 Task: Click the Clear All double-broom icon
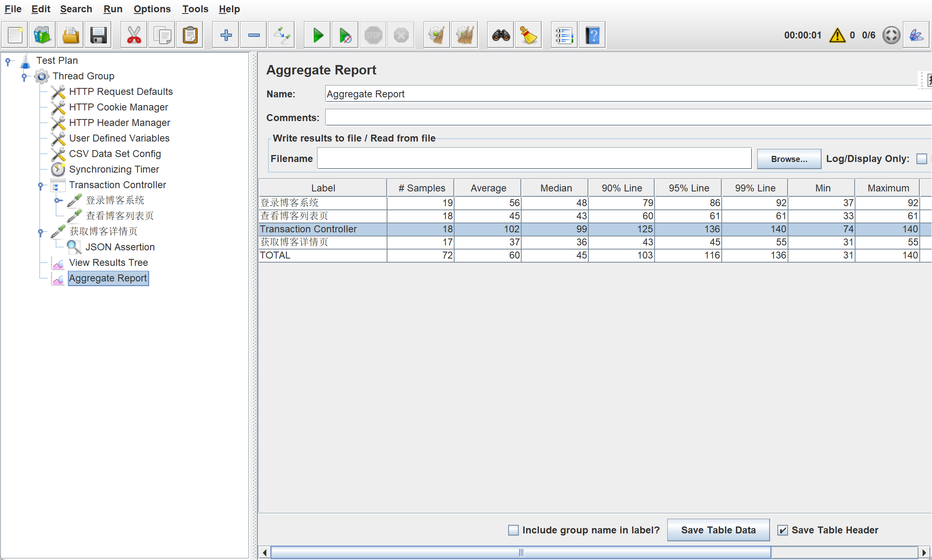coord(464,35)
